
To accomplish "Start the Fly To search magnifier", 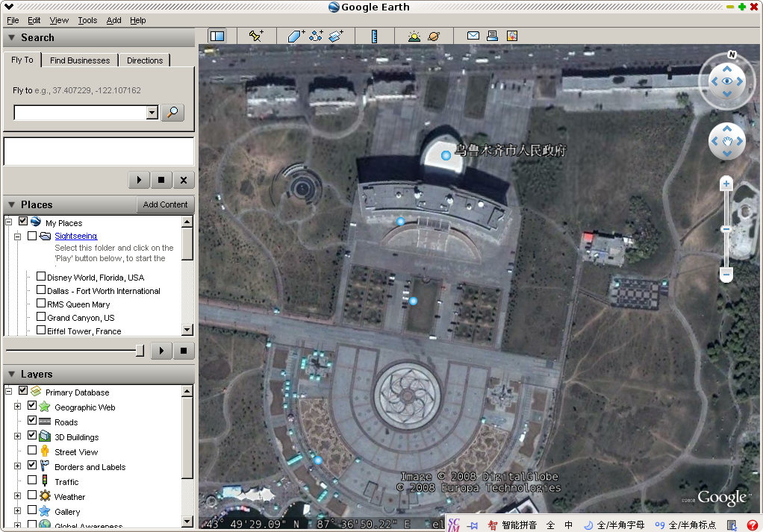I will point(172,113).
